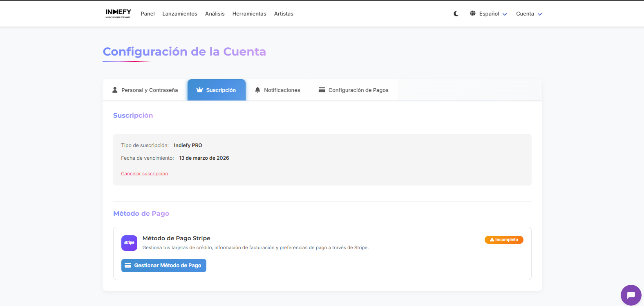This screenshot has width=644, height=306.
Task: Open the chat support bubble
Action: pyautogui.click(x=631, y=295)
